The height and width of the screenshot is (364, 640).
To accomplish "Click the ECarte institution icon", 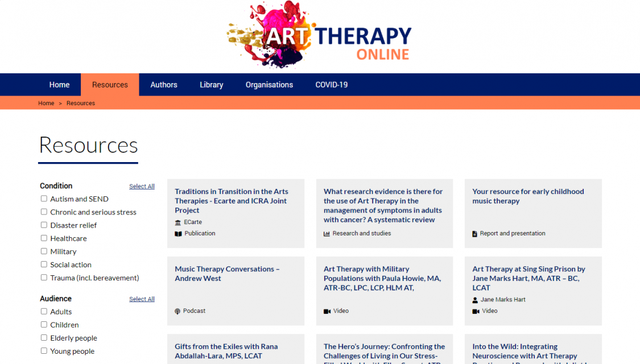I will pos(178,222).
